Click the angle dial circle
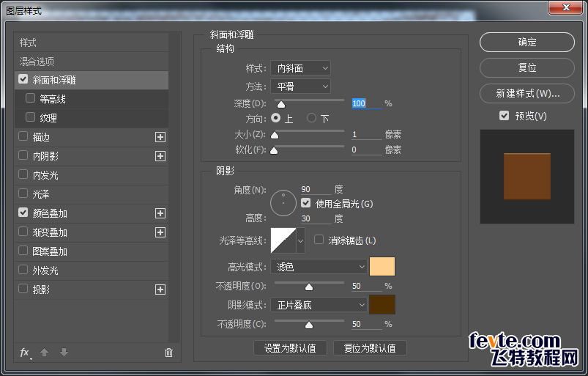This screenshot has width=588, height=376. pos(283,203)
